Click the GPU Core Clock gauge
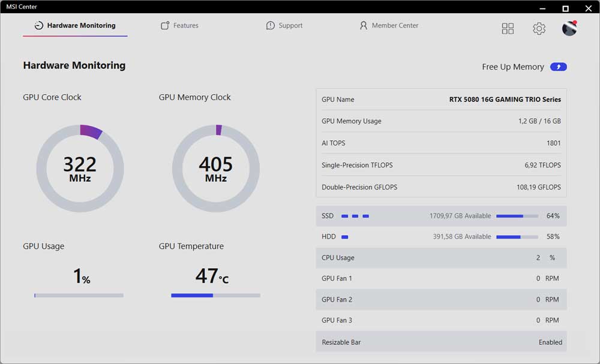 pyautogui.click(x=80, y=169)
